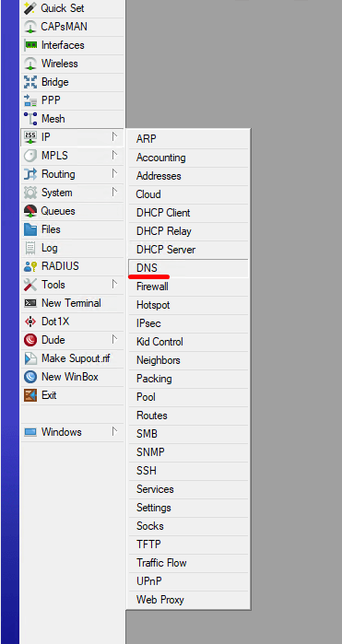Expand the Dude submenu arrow
The width and height of the screenshot is (342, 644).
point(115,339)
